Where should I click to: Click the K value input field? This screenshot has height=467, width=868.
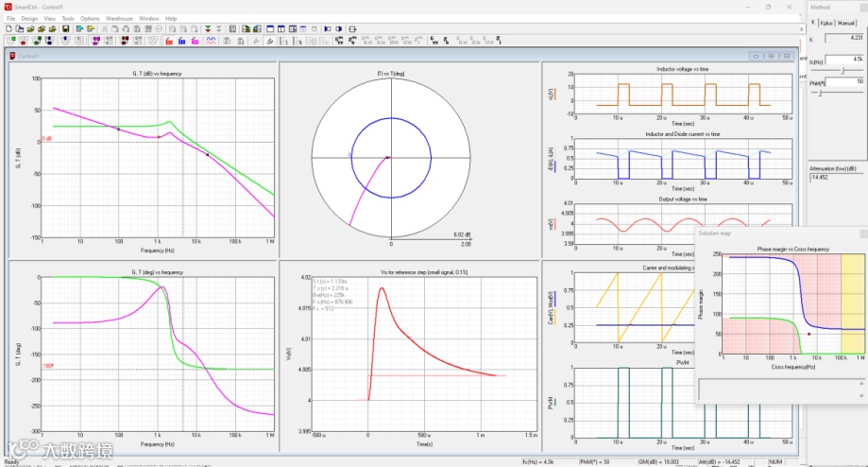[x=843, y=39]
